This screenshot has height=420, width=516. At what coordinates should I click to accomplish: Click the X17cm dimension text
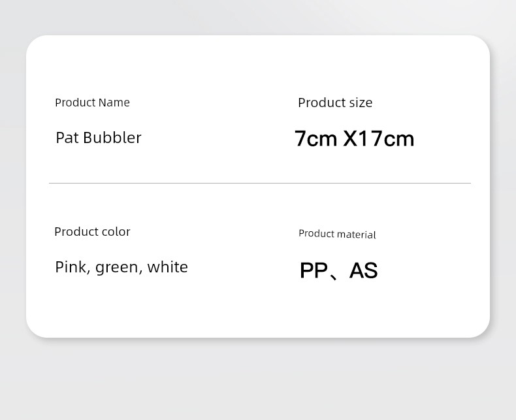click(x=379, y=138)
